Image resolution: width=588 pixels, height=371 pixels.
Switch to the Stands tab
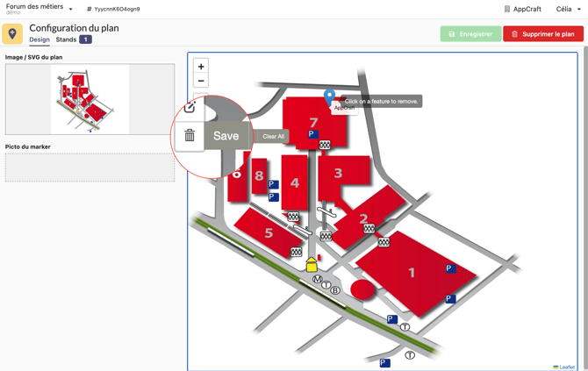67,39
